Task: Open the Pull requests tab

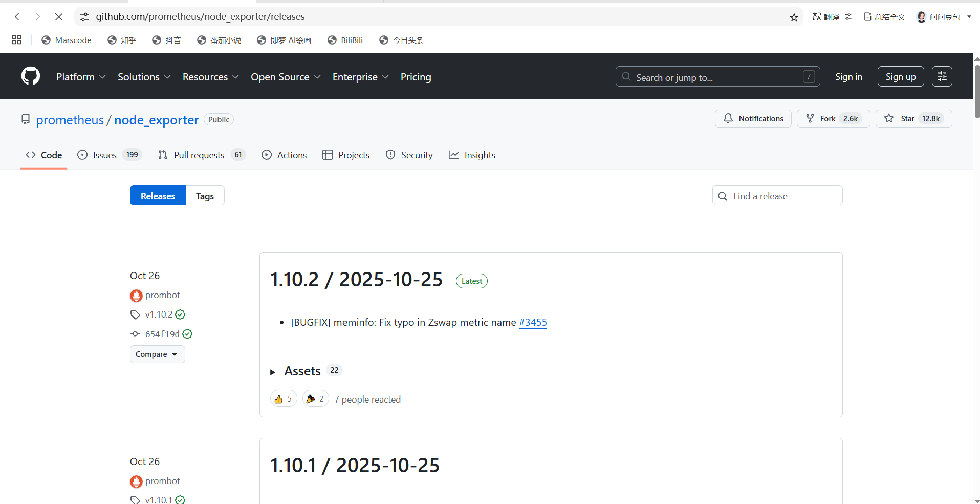Action: (202, 155)
